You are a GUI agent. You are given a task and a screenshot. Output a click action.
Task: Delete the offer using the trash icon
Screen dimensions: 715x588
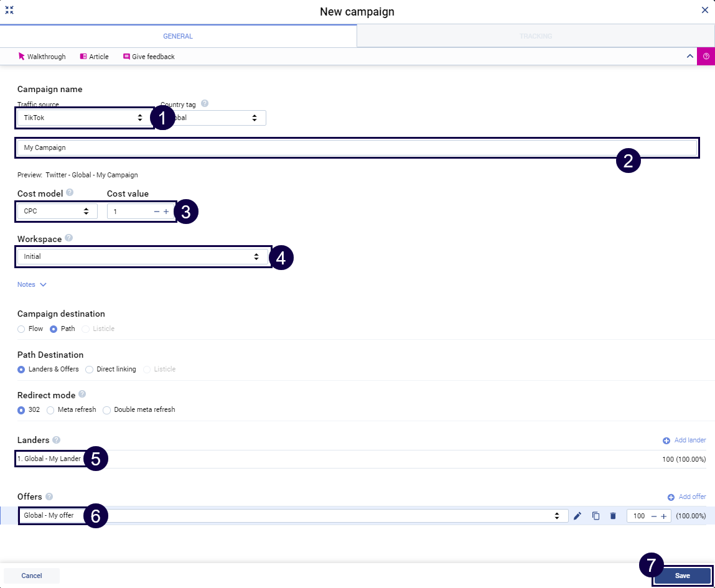click(x=613, y=516)
